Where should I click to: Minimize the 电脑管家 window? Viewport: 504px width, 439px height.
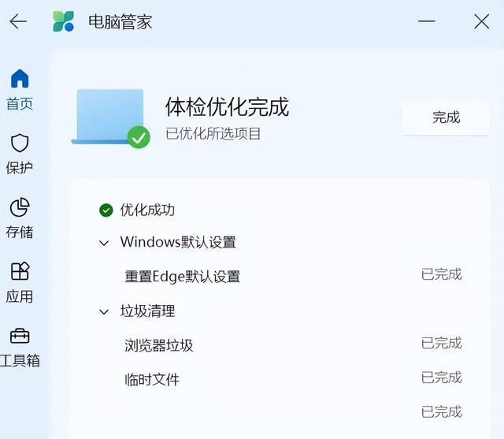427,21
